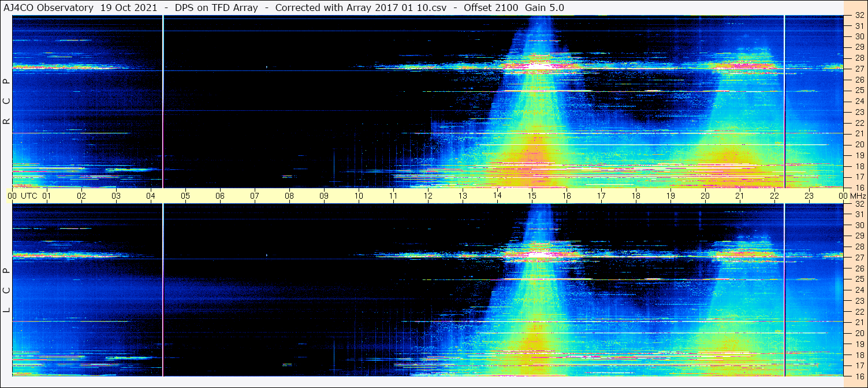
Task: Click the AJ4CO Observatory title text
Action: [x=48, y=8]
